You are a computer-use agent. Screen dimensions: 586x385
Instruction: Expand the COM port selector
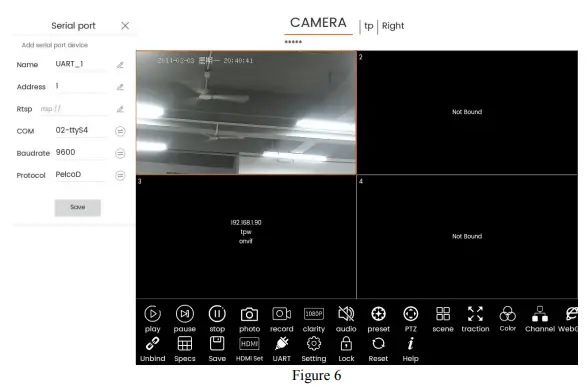pyautogui.click(x=120, y=131)
